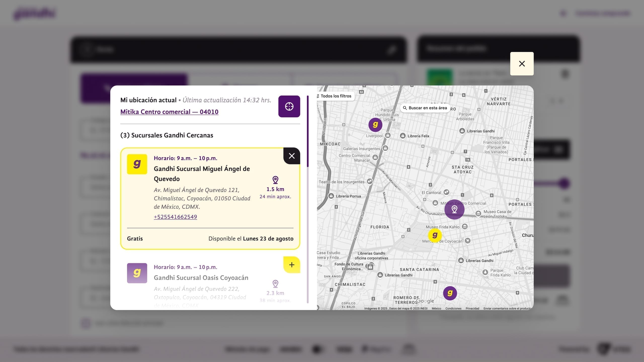Click Liverpool store map pin
This screenshot has width=644, height=362.
click(x=388, y=135)
